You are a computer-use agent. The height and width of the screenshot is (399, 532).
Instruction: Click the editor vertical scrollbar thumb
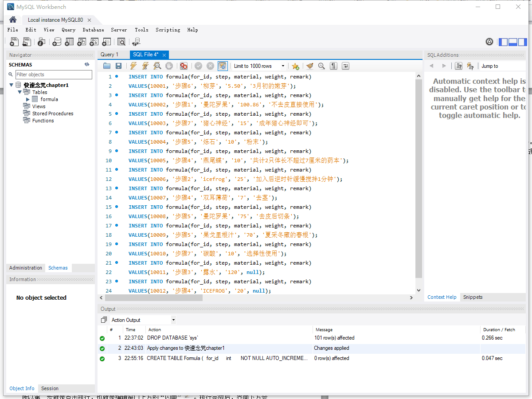coord(419,179)
